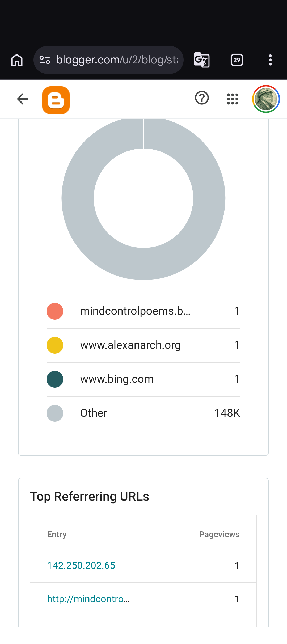Go back using the arrow icon
Viewport: 287px width, 644px height.
point(23,99)
